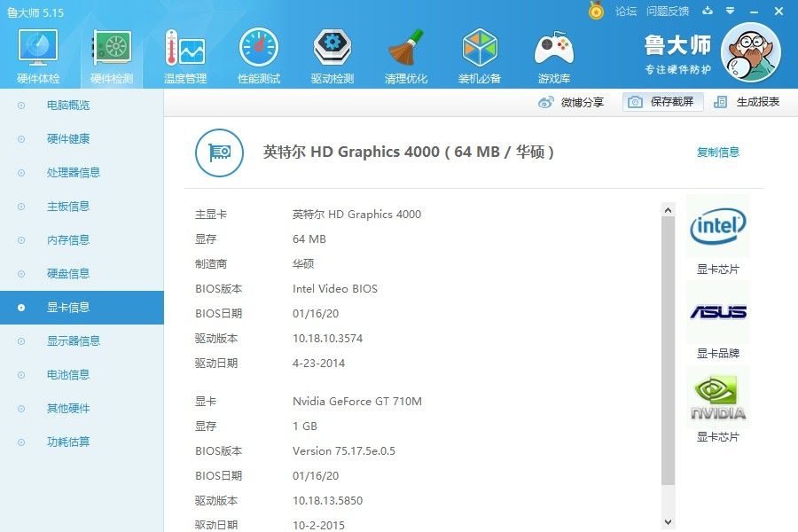Click the NVIDIA logo chip thumbnail
Image resolution: width=798 pixels, height=532 pixels.
(x=718, y=397)
